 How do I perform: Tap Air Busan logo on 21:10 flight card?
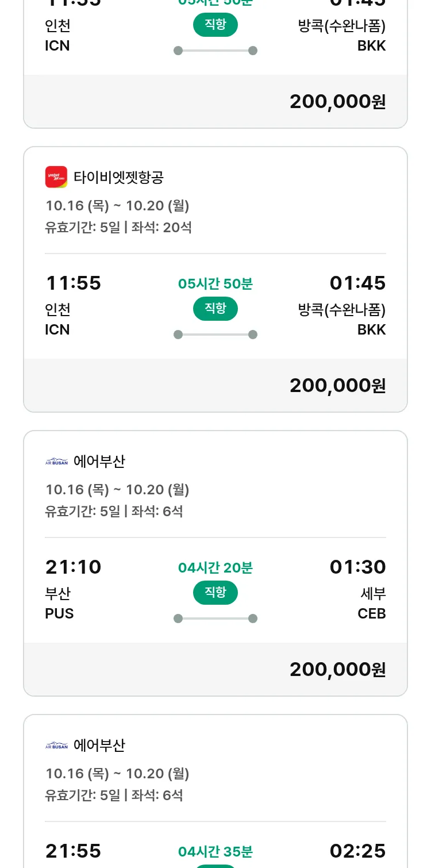click(x=56, y=461)
